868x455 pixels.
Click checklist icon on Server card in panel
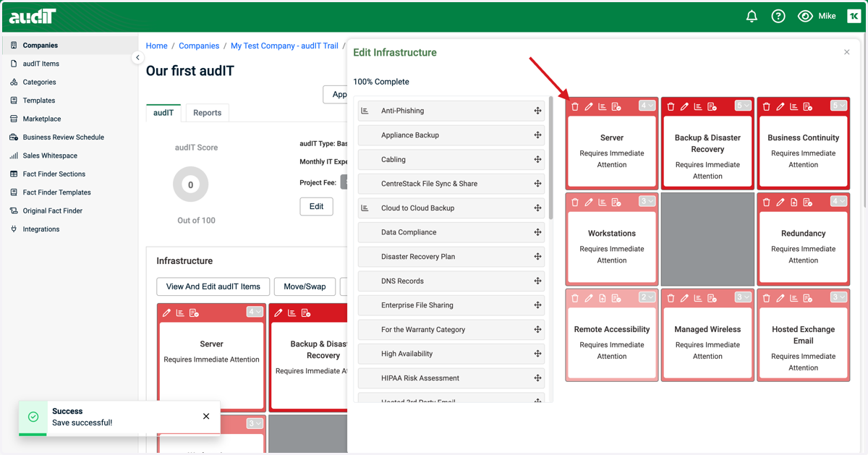pos(616,106)
